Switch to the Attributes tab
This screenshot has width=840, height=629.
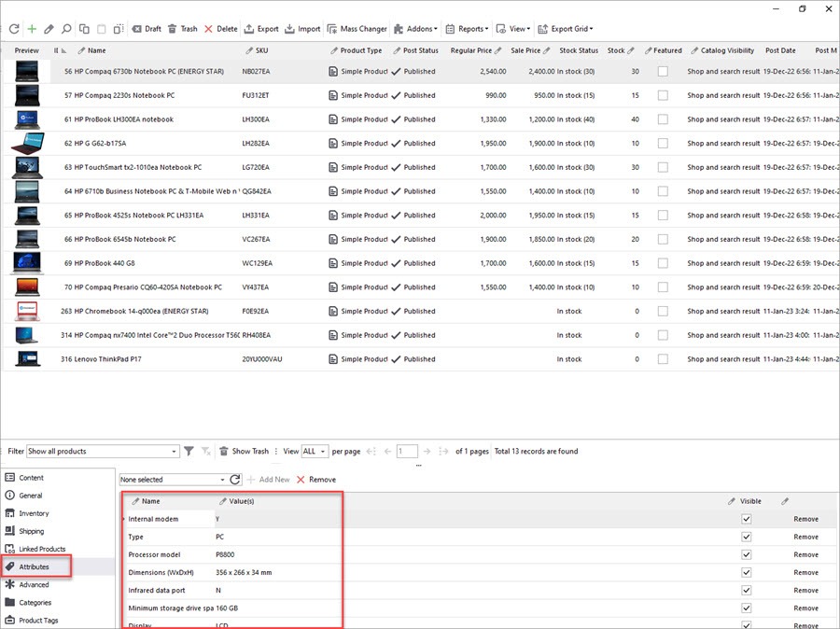pyautogui.click(x=34, y=566)
